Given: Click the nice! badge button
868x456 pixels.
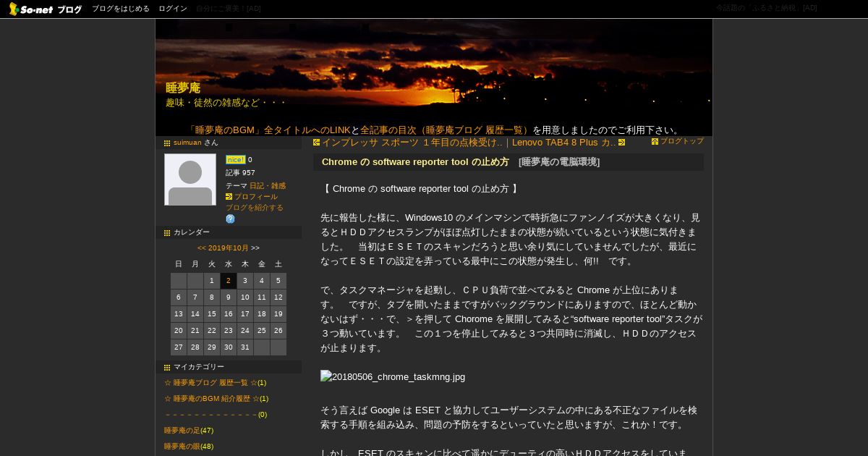Looking at the screenshot, I should pyautogui.click(x=236, y=160).
